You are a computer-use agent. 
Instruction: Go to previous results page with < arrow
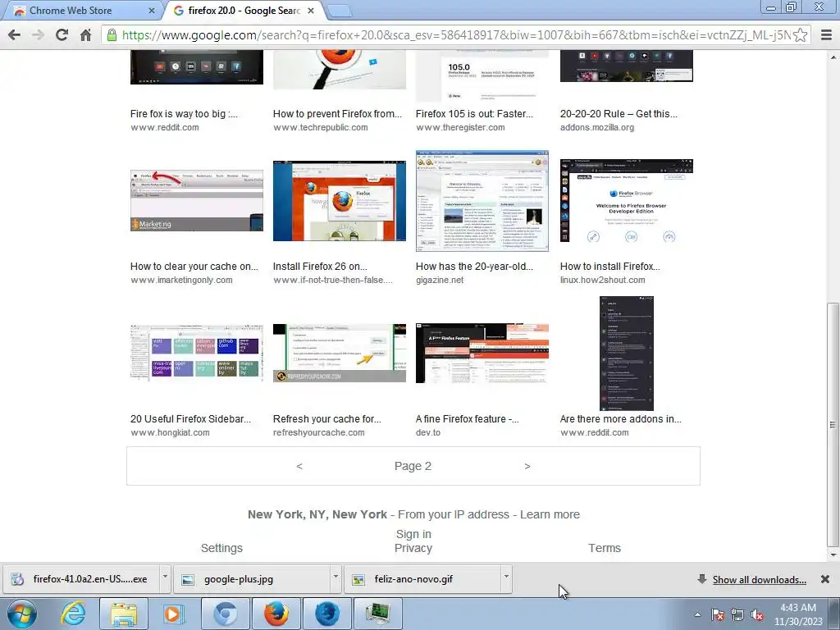point(299,466)
